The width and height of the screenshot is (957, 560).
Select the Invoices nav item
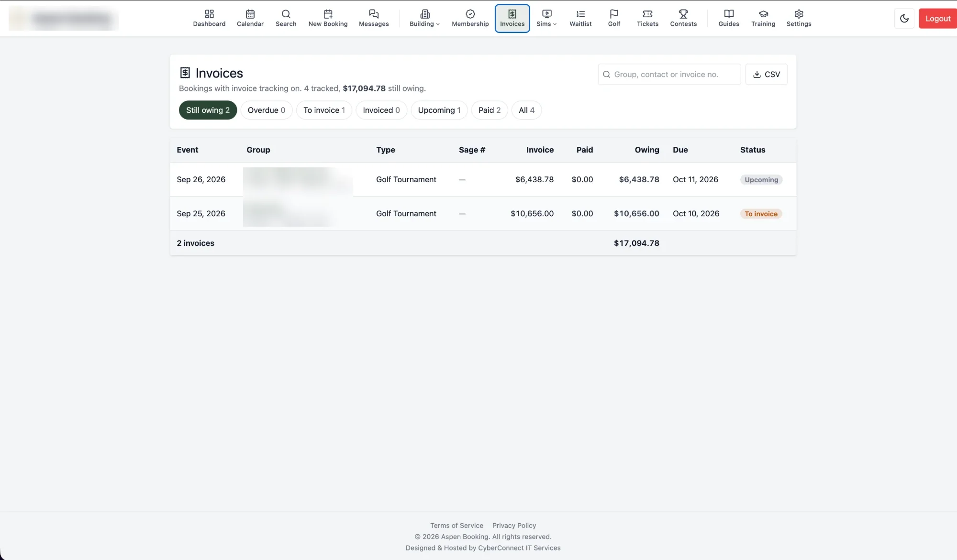tap(512, 18)
